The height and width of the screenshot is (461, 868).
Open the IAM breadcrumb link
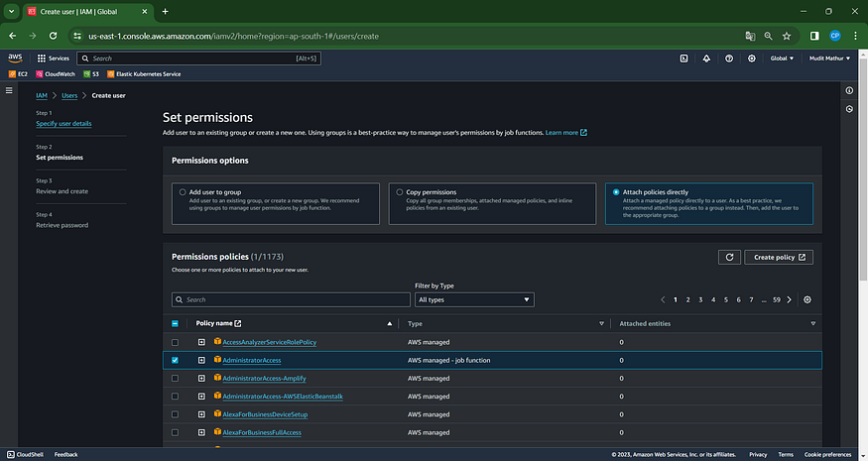click(42, 96)
